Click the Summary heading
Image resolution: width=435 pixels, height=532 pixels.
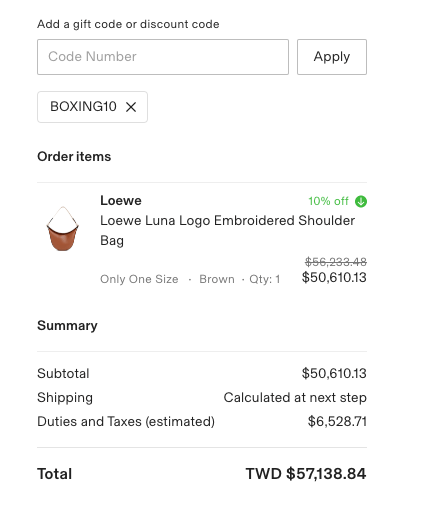point(67,326)
